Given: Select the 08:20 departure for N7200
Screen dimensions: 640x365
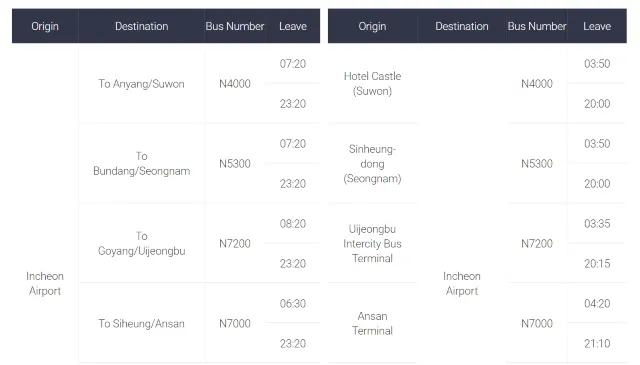Looking at the screenshot, I should 293,223.
